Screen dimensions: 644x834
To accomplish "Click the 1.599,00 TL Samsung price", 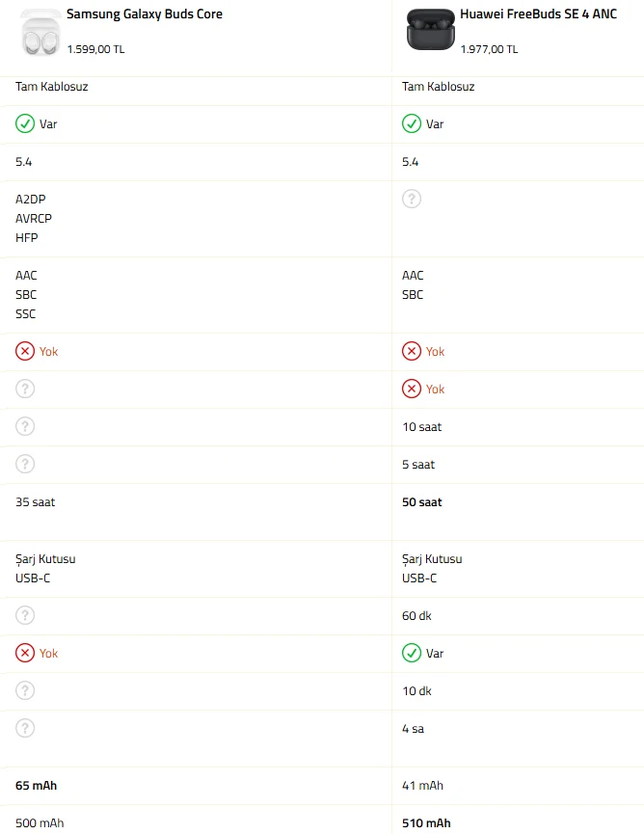I will [95, 48].
